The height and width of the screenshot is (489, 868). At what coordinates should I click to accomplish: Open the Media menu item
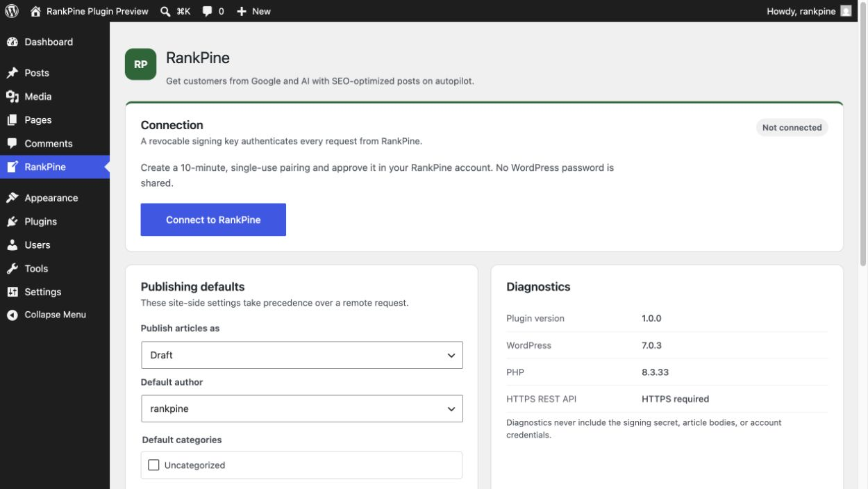click(x=38, y=97)
